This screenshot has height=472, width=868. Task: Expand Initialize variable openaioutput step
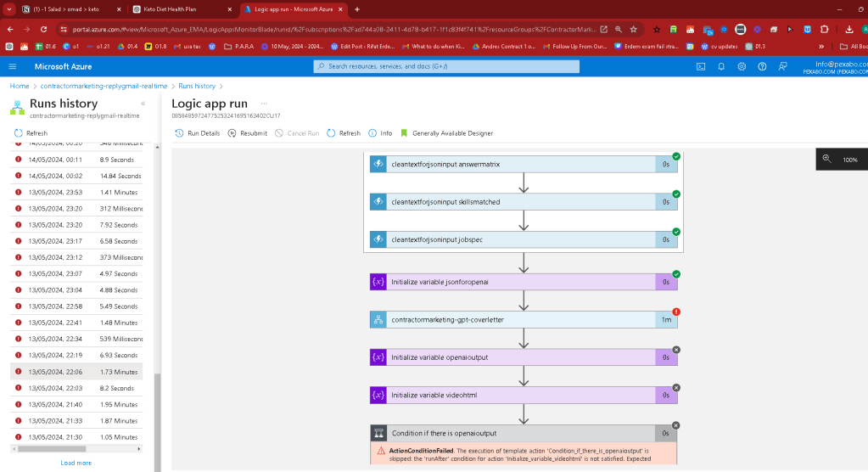pos(524,357)
